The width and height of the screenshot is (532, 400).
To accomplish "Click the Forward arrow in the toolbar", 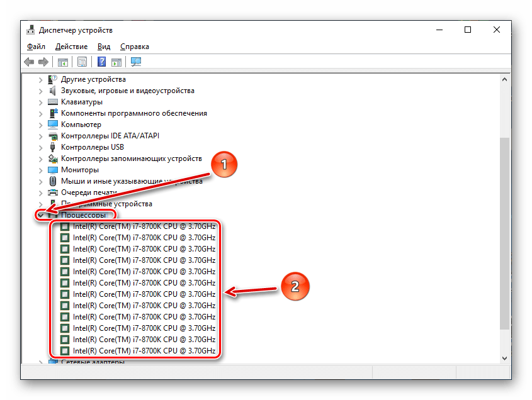I will tap(43, 62).
